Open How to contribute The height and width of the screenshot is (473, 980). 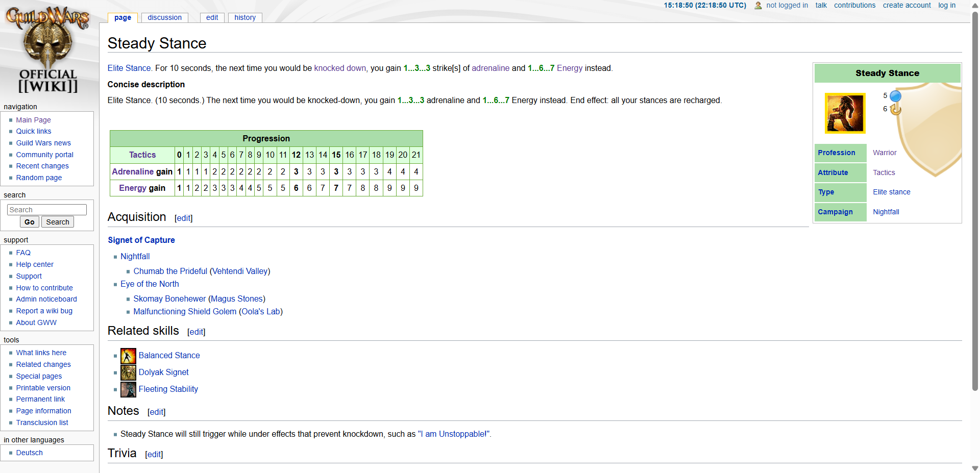44,288
